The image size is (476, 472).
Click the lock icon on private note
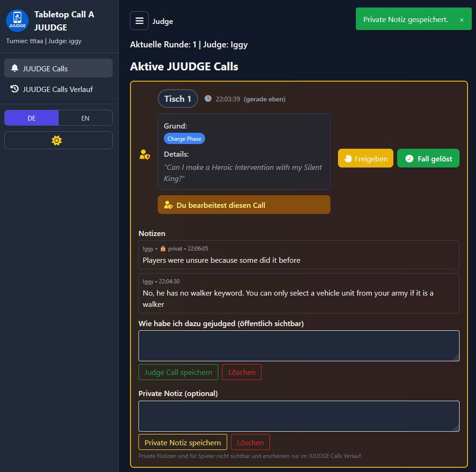pyautogui.click(x=163, y=249)
